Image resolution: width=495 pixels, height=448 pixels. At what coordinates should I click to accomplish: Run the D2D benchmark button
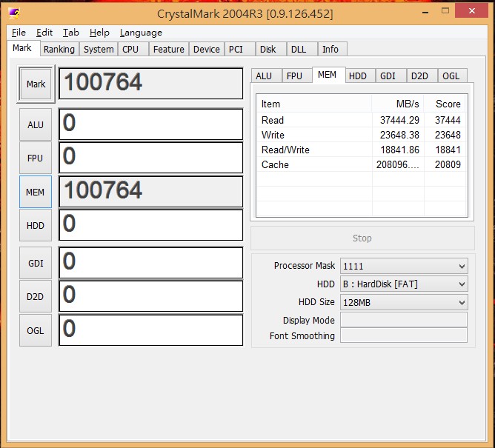(36, 296)
